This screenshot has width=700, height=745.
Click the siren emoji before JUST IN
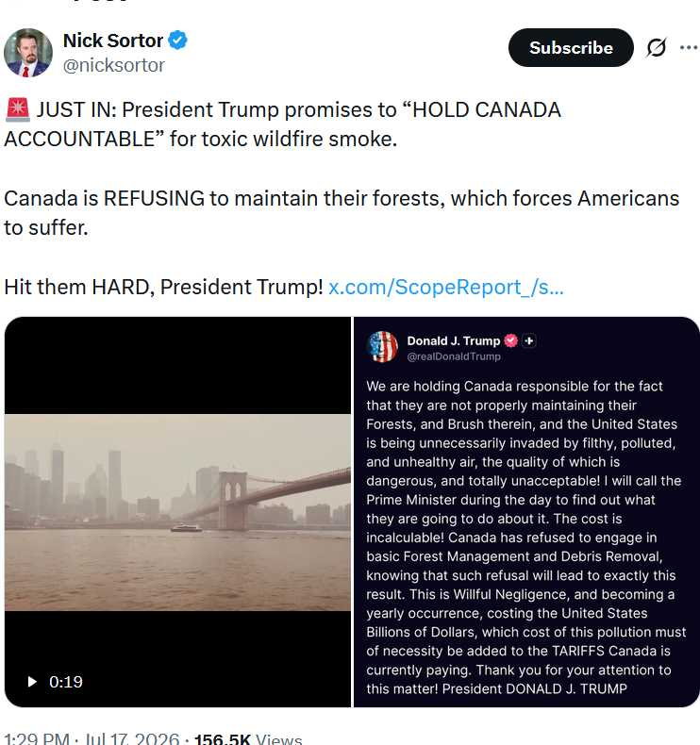click(18, 109)
